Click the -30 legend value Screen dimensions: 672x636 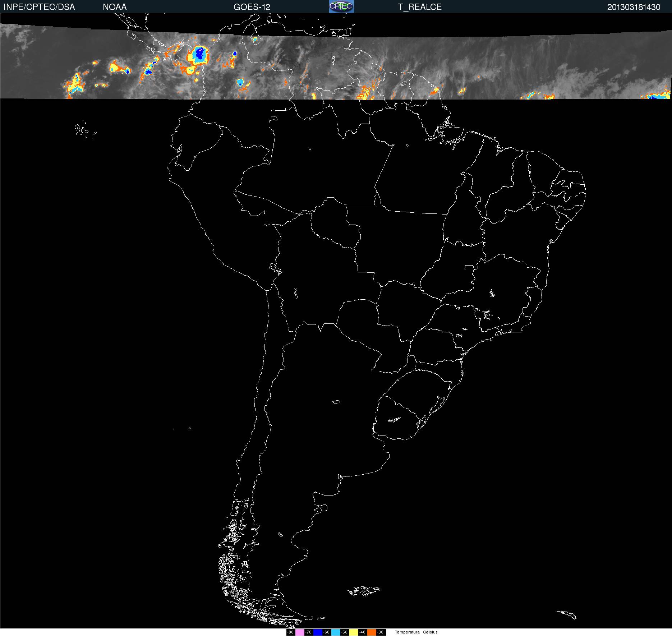click(380, 632)
